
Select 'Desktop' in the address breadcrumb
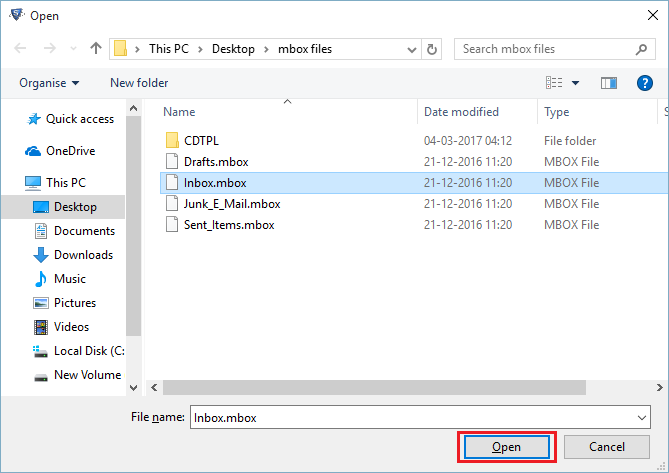[233, 49]
